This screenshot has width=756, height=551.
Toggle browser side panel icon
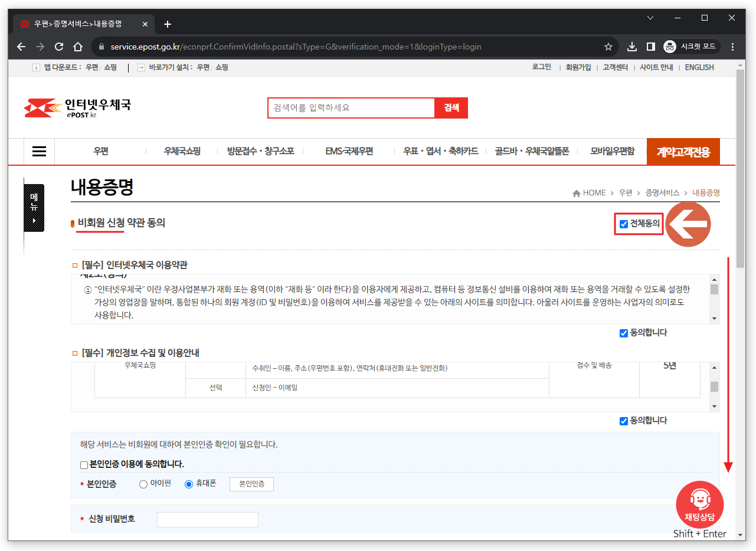click(651, 47)
